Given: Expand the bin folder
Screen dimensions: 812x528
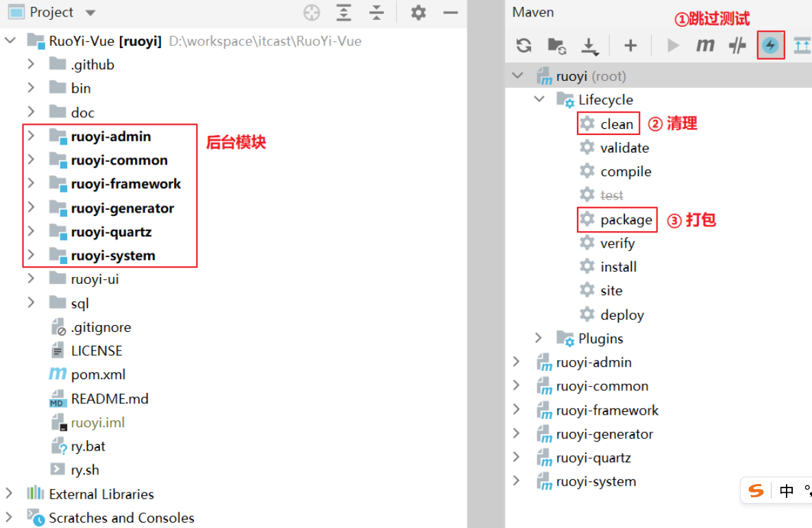Looking at the screenshot, I should pos(31,88).
